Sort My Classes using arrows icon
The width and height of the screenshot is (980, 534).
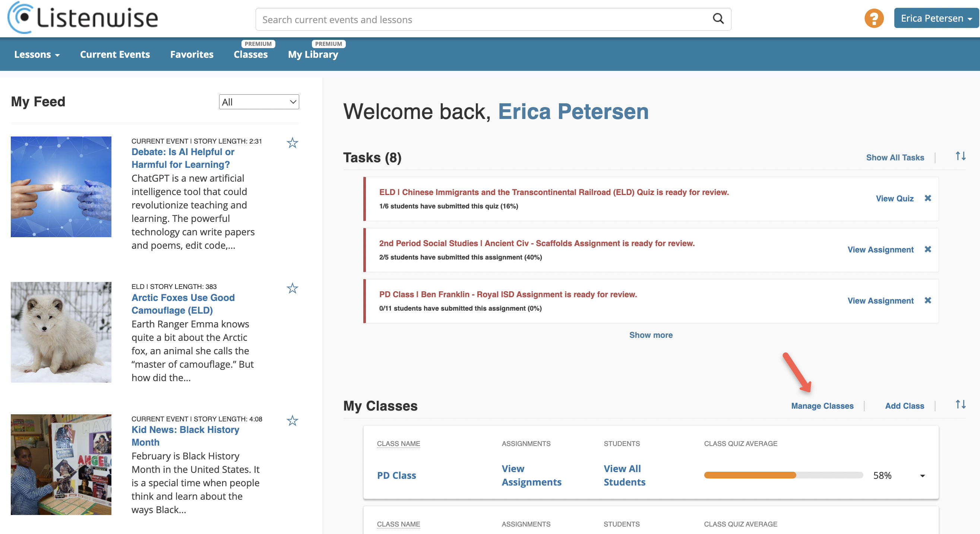(x=961, y=405)
